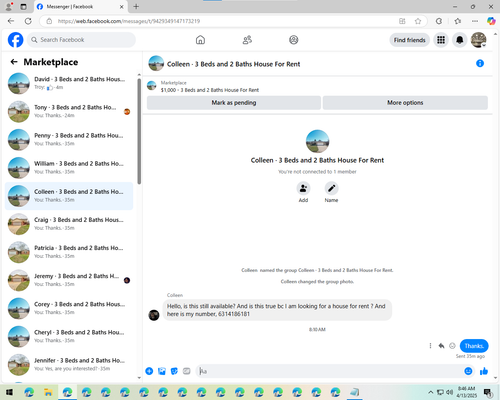
Task: Click the Marketplace listing thumbnail in header
Action: pos(152,86)
